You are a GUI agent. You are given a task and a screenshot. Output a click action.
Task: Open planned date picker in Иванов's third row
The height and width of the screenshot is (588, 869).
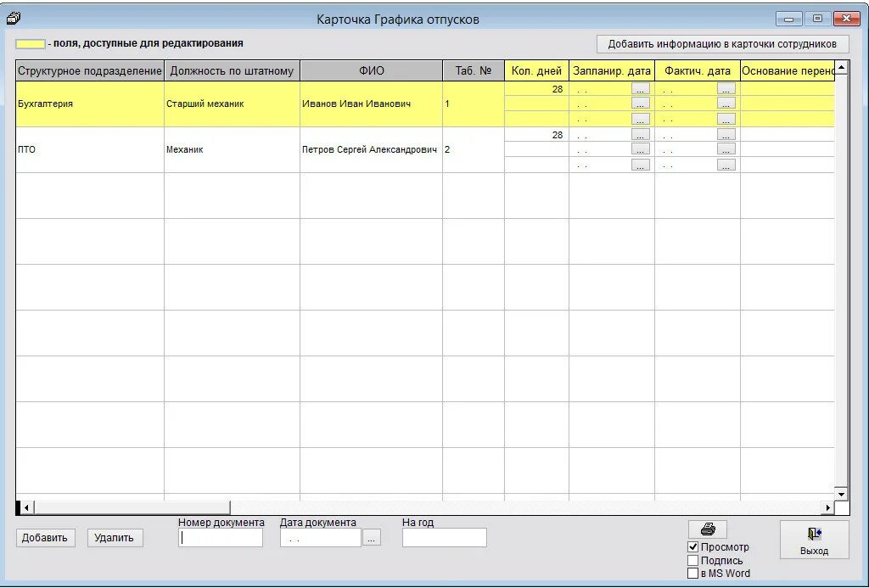click(x=641, y=119)
